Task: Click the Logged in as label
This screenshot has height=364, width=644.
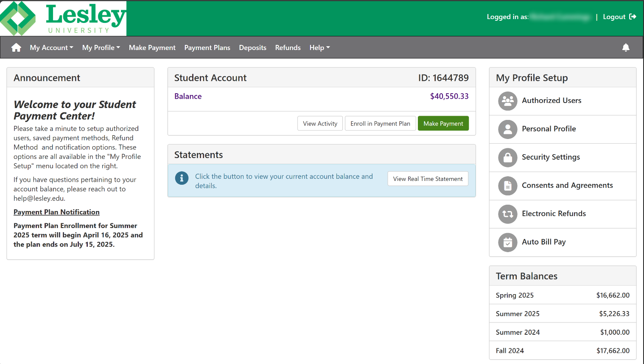Action: click(507, 17)
